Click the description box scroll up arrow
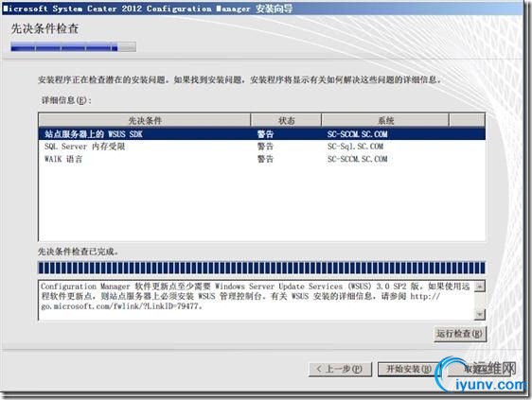Viewport: 532px width, 400px height. click(x=479, y=287)
